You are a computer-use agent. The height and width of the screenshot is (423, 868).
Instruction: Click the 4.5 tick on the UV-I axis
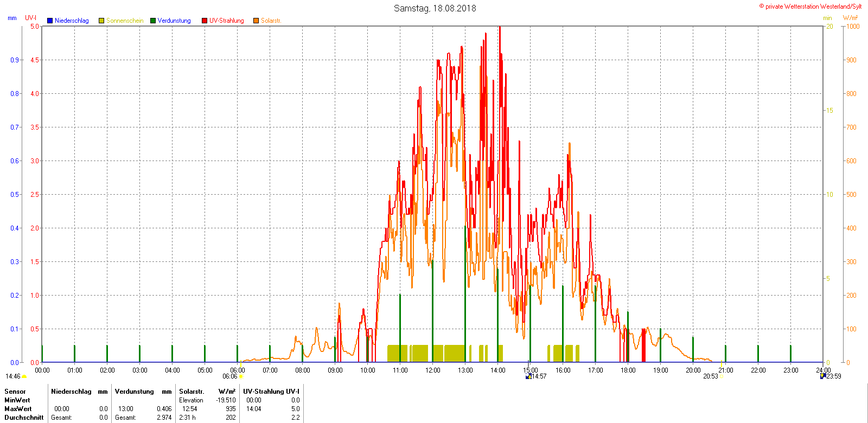35,60
